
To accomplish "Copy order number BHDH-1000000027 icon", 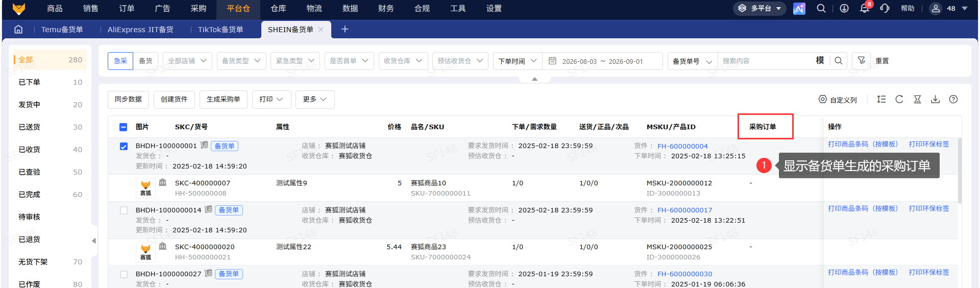I will click(x=208, y=273).
